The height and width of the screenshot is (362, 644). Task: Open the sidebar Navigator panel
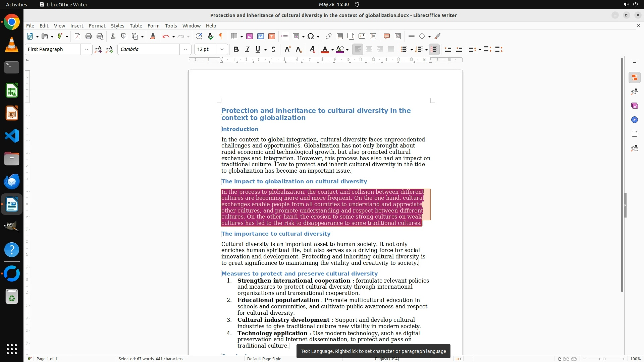click(x=634, y=120)
